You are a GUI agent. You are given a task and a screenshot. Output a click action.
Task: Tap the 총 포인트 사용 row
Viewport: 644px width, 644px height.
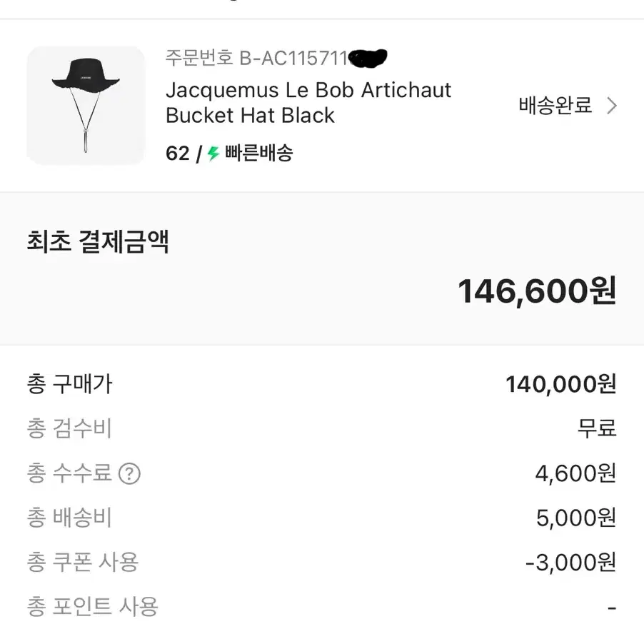89,606
